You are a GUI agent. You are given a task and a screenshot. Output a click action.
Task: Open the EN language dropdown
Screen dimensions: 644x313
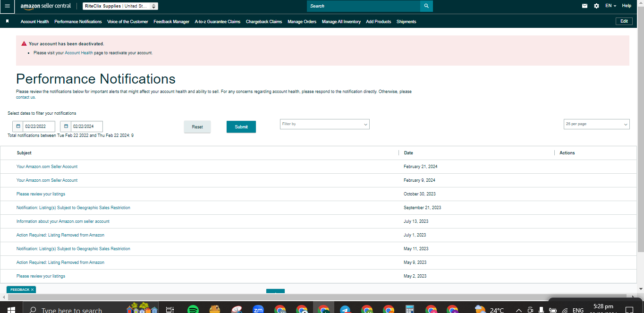[x=610, y=6]
